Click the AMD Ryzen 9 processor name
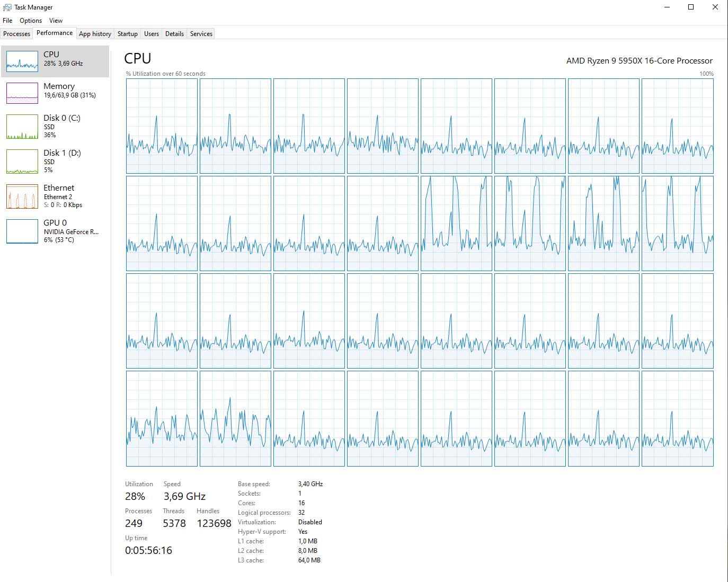This screenshot has height=582, width=728. pyautogui.click(x=639, y=60)
